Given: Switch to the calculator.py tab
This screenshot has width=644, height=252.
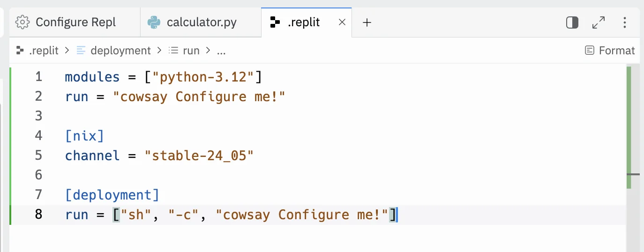Looking at the screenshot, I should pos(201,22).
